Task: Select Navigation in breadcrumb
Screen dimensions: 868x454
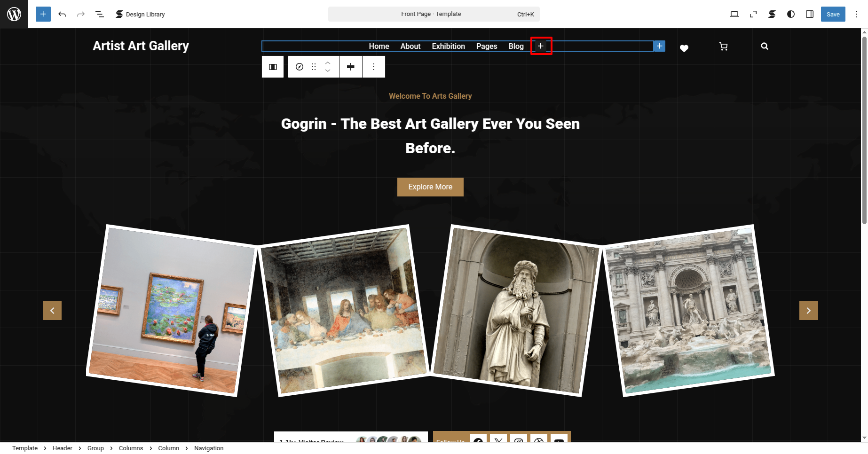Action: 209,448
